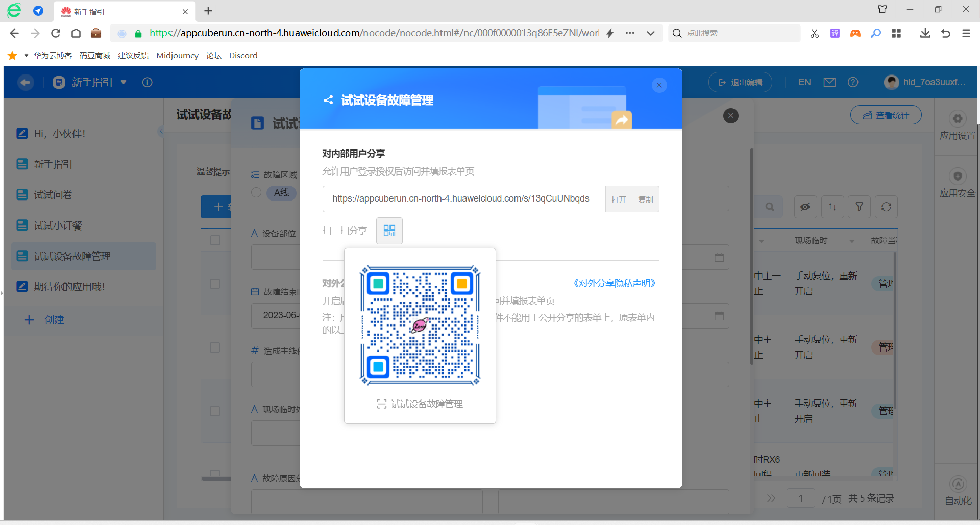This screenshot has width=980, height=525.
Task: Click the QR code scan-to-share icon
Action: pyautogui.click(x=389, y=231)
